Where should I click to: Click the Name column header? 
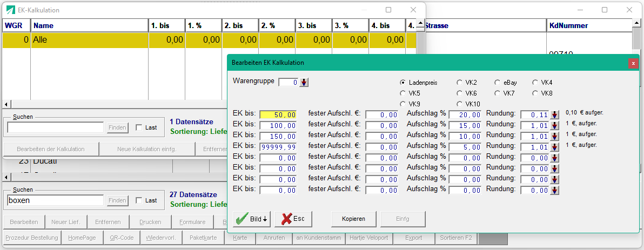(90, 25)
